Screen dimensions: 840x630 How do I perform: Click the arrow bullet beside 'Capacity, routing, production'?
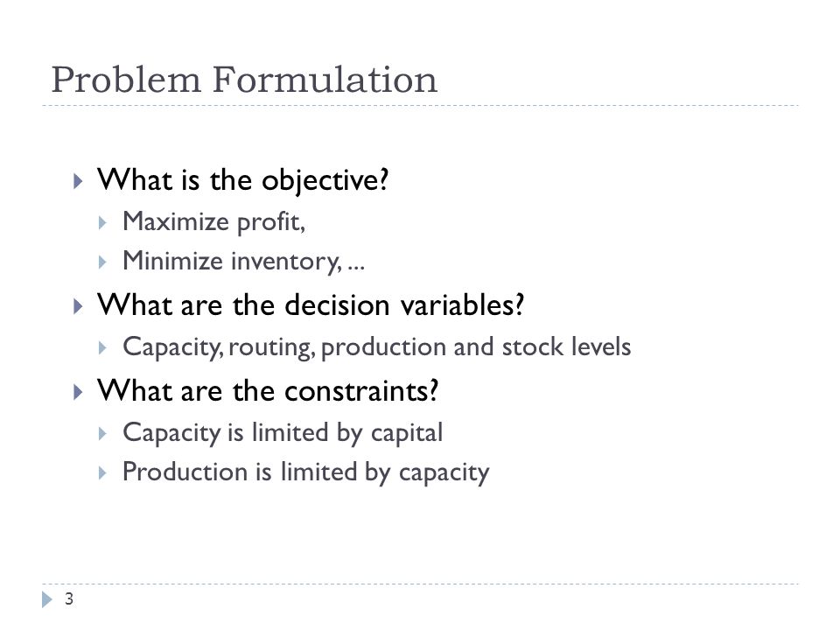(103, 348)
